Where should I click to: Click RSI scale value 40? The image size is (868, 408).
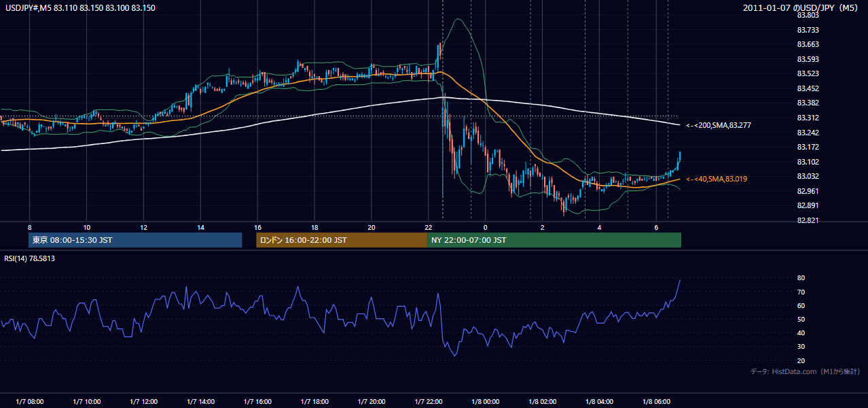(801, 333)
